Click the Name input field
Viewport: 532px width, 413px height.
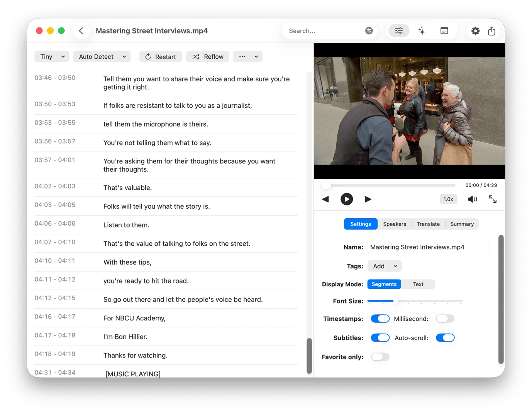click(x=428, y=247)
